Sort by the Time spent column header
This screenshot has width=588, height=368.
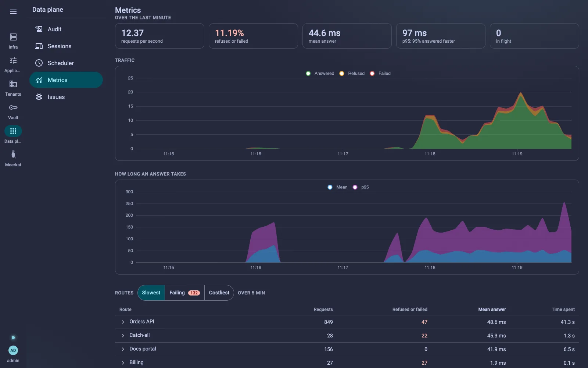pos(563,309)
